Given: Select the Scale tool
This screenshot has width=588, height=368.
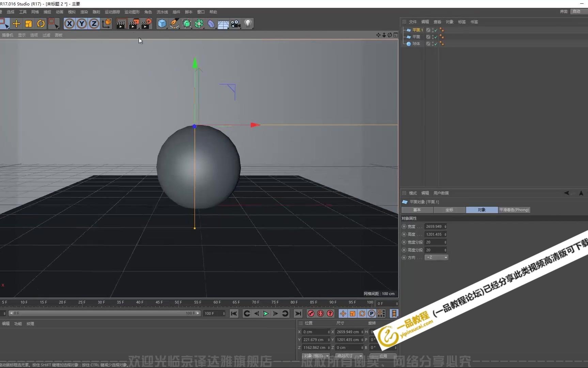Looking at the screenshot, I should click(29, 24).
